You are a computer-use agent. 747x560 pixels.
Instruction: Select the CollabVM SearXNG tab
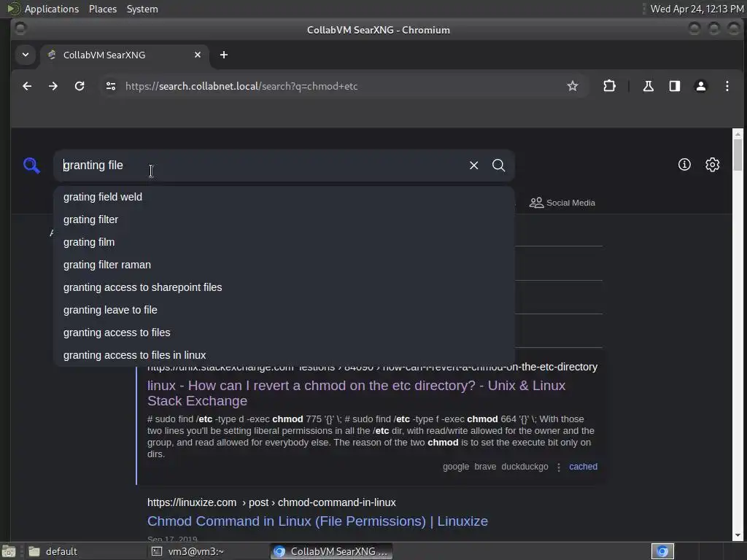coord(124,55)
